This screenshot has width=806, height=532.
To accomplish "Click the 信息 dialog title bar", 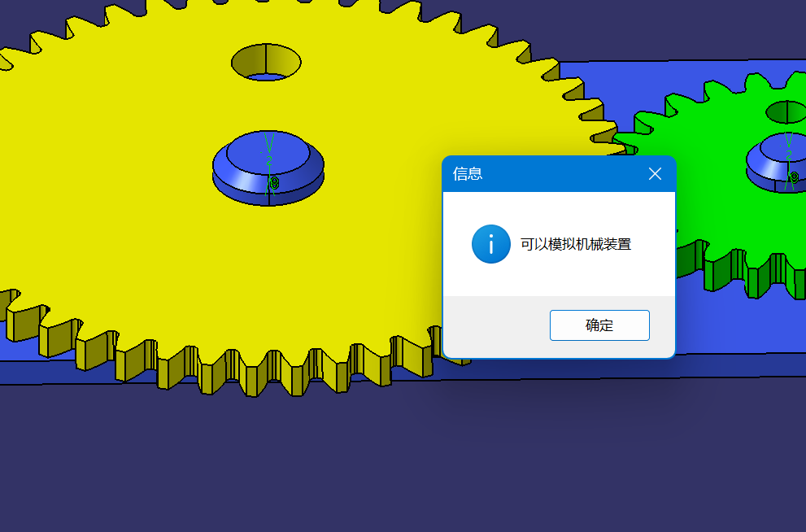I will tap(553, 173).
